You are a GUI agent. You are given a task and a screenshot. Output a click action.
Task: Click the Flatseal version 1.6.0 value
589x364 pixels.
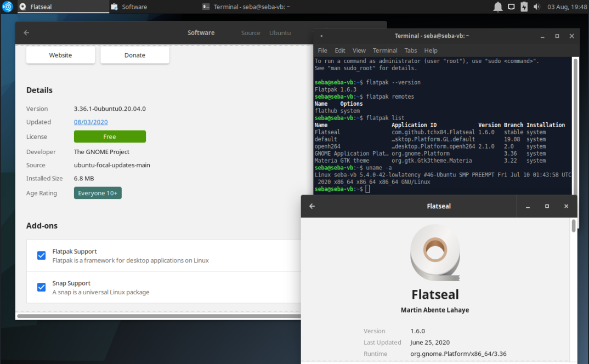coord(418,331)
